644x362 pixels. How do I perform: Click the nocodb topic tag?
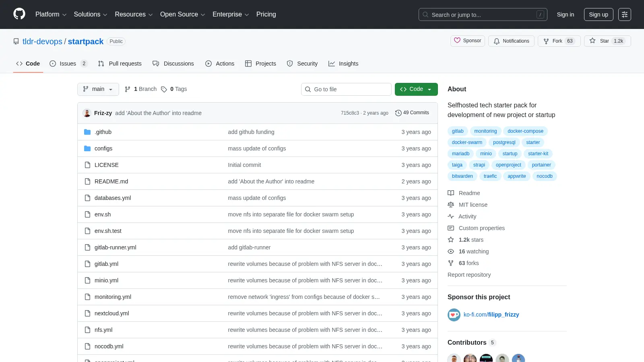pos(544,176)
